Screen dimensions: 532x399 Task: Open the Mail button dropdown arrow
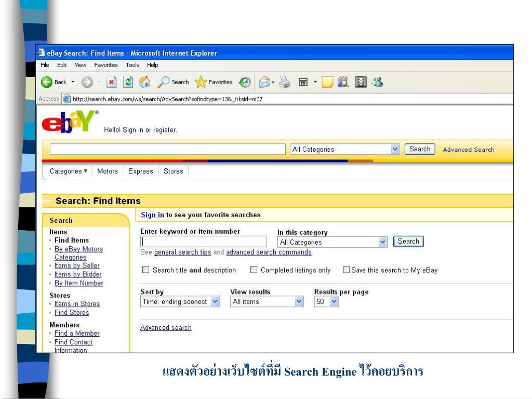[273, 82]
